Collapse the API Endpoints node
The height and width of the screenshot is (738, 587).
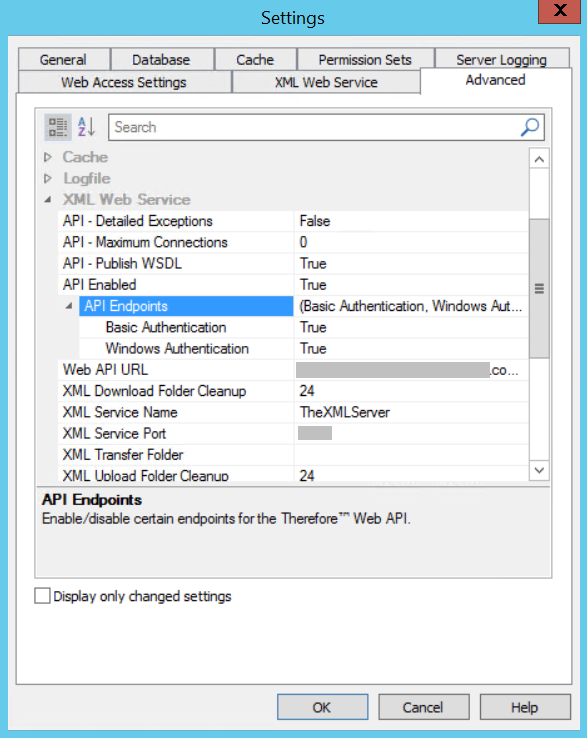tap(69, 306)
